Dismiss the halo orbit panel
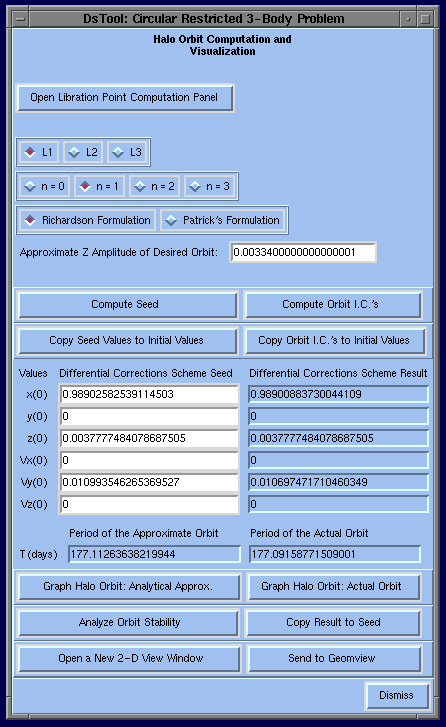The height and width of the screenshot is (727, 446). (397, 695)
